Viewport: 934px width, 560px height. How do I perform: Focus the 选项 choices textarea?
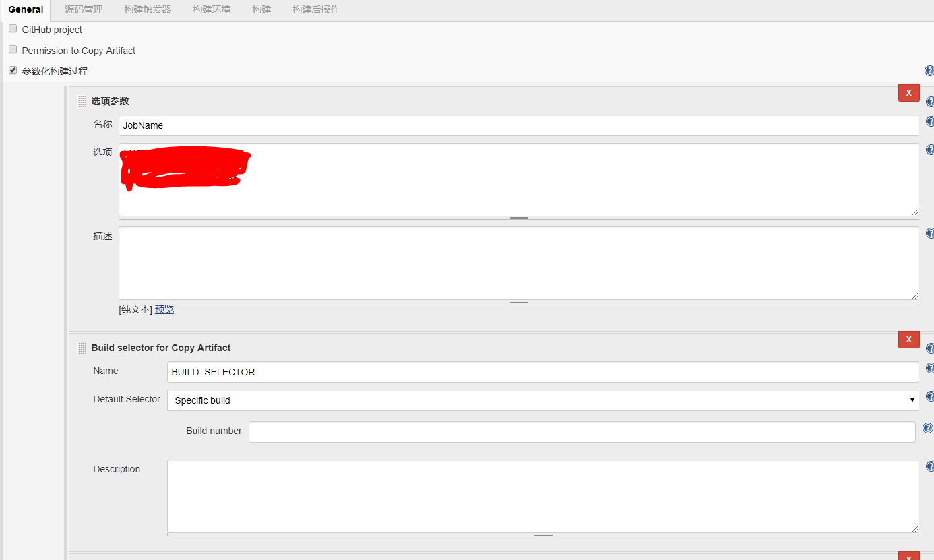(518, 179)
